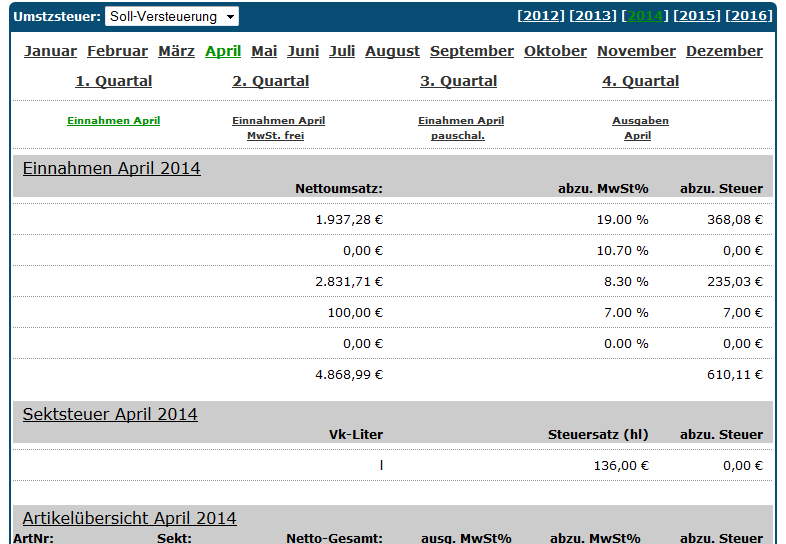The width and height of the screenshot is (786, 544).
Task: Click Einahmen April pauschal. link
Action: [460, 128]
